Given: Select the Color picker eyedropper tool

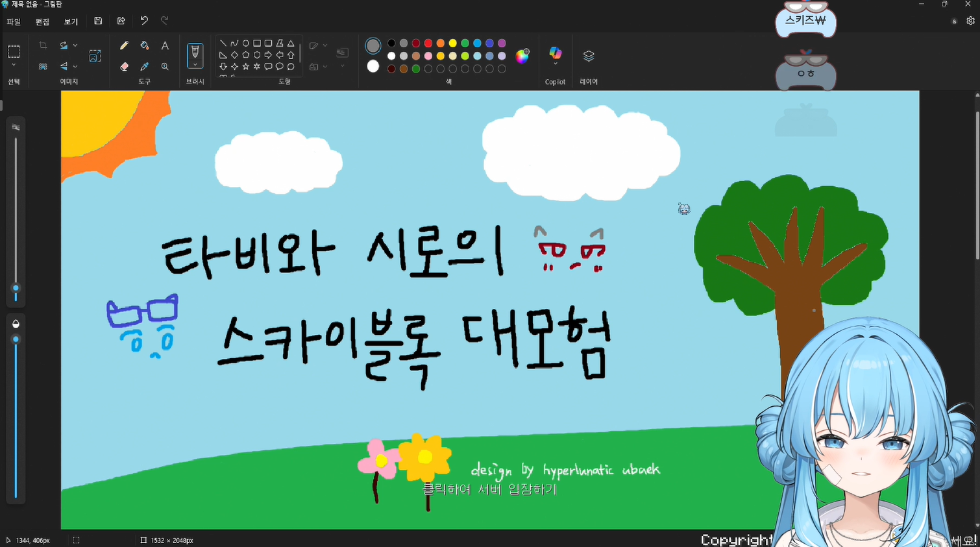Looking at the screenshot, I should [x=145, y=66].
